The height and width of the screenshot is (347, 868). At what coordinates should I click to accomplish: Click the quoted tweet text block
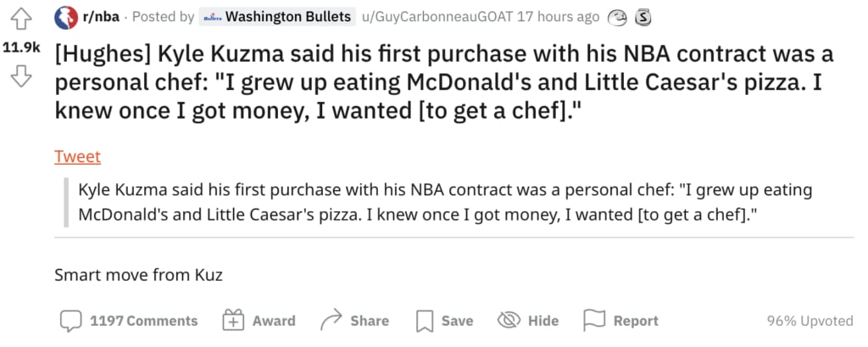click(x=444, y=202)
